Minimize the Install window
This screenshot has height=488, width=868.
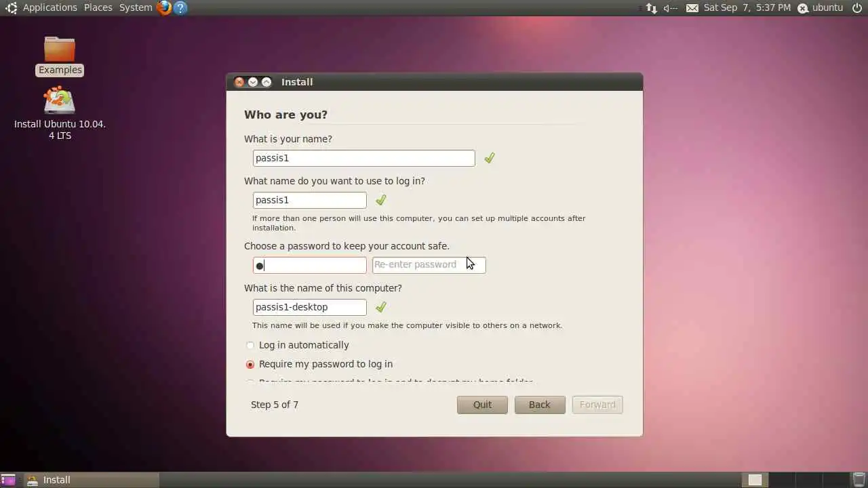(x=253, y=82)
